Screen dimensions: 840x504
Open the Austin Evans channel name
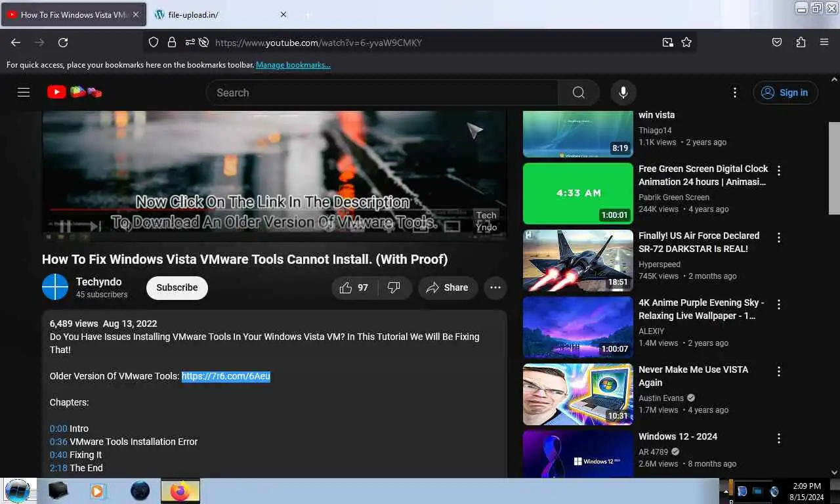point(661,398)
